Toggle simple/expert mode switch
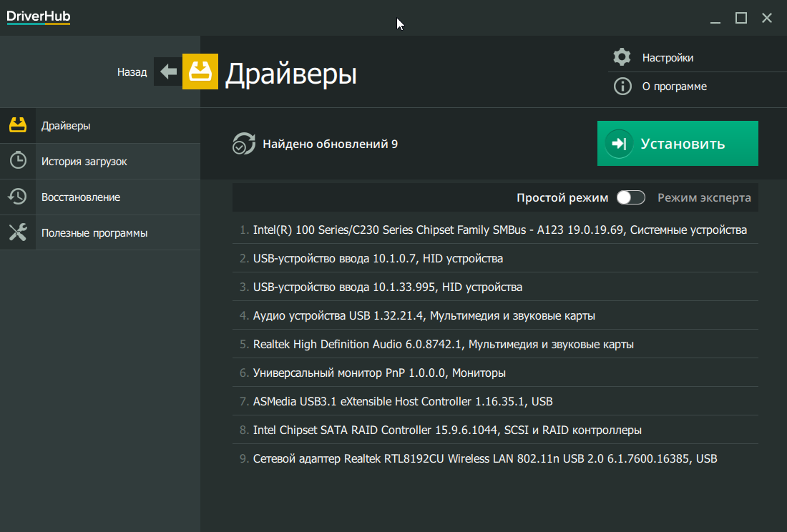The image size is (787, 532). (631, 197)
